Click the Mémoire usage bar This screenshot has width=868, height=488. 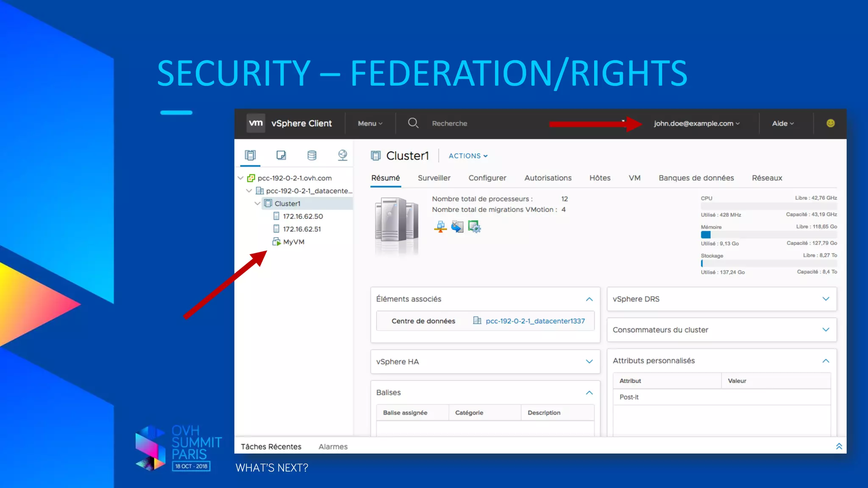pyautogui.click(x=768, y=235)
